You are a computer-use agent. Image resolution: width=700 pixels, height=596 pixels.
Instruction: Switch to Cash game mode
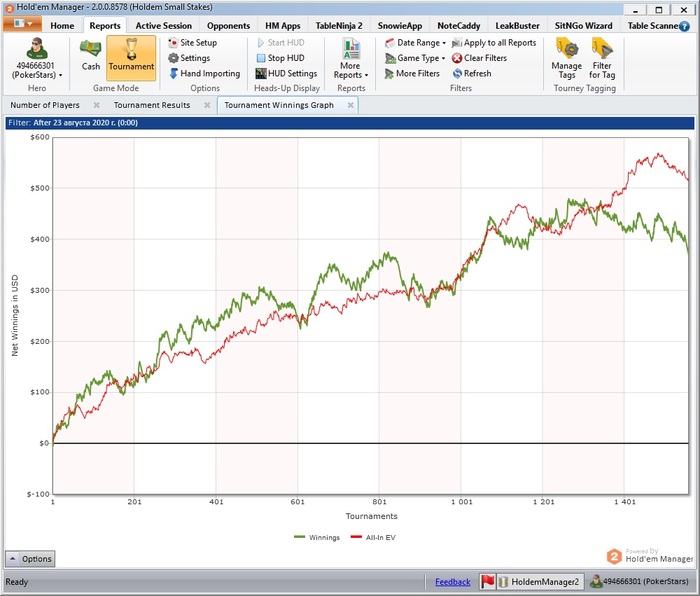coord(91,54)
